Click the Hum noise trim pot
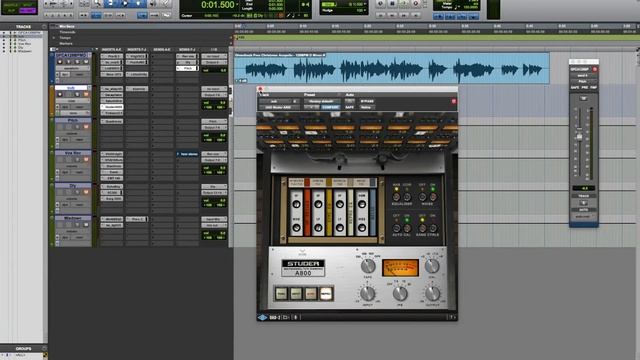This screenshot has height=360, width=640. point(362,204)
